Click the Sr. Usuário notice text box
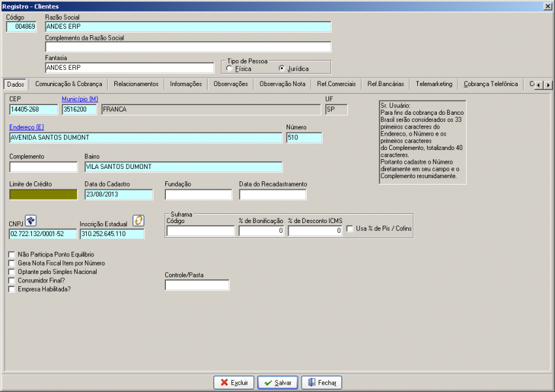This screenshot has height=392, width=555. click(422, 142)
